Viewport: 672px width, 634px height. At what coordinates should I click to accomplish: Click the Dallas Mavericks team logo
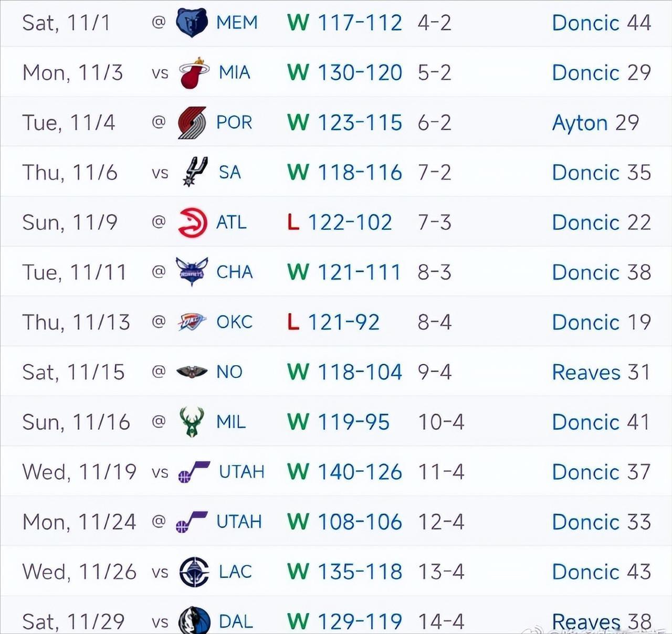click(x=194, y=621)
